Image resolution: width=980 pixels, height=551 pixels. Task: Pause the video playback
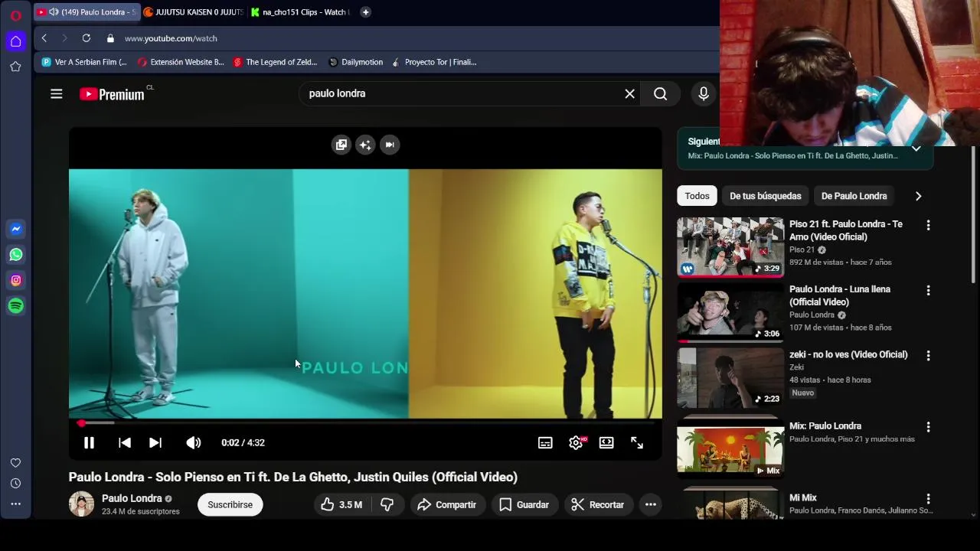click(x=89, y=442)
